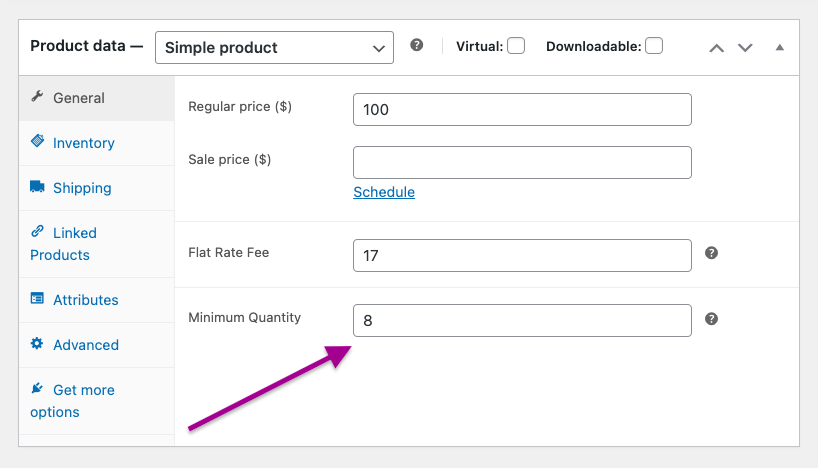Click the Shipping truck icon

[37, 187]
